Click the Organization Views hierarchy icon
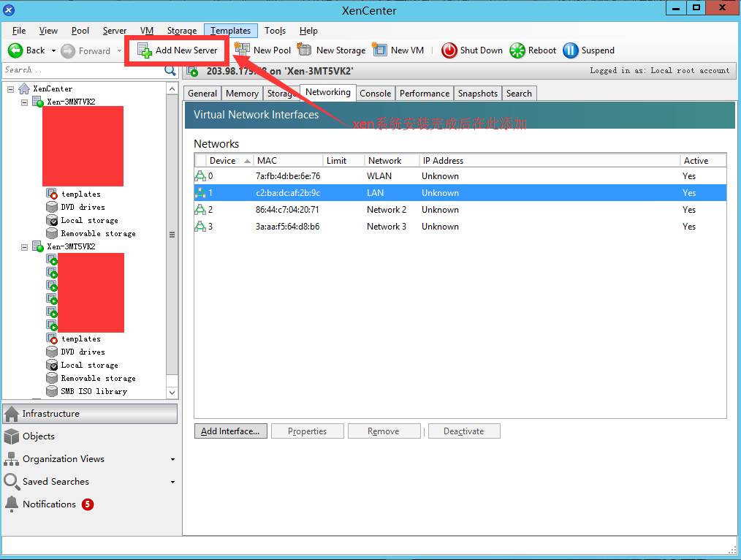Screen dimensions: 741x560 [x=12, y=459]
